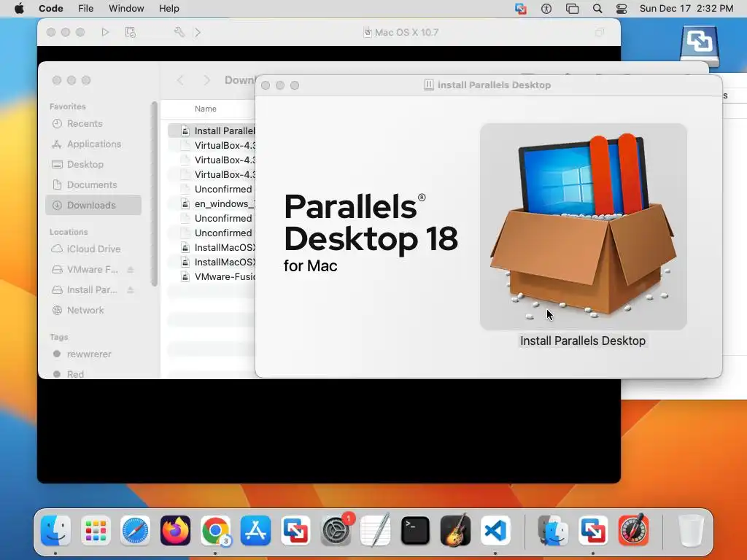Open the Install Parallels Desktop box icon
The width and height of the screenshot is (747, 560).
pyautogui.click(x=583, y=227)
